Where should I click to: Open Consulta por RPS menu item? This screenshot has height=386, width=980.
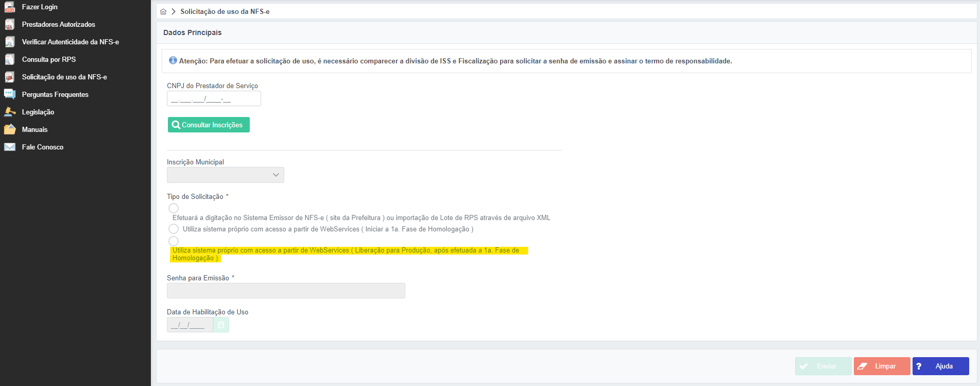coord(49,59)
